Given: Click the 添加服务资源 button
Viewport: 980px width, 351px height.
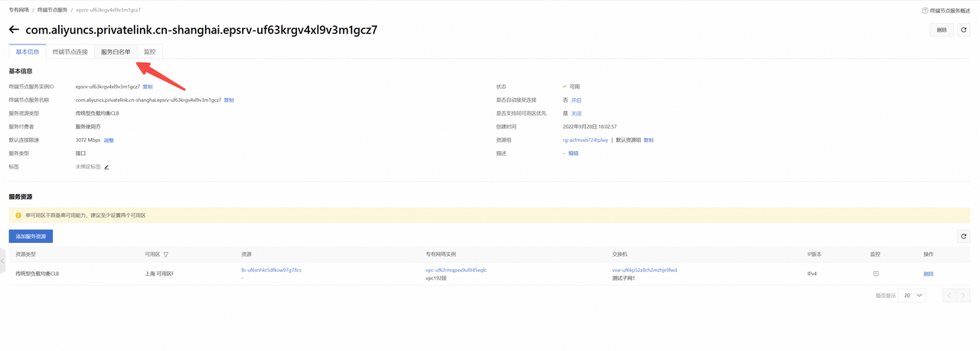Looking at the screenshot, I should coord(31,236).
